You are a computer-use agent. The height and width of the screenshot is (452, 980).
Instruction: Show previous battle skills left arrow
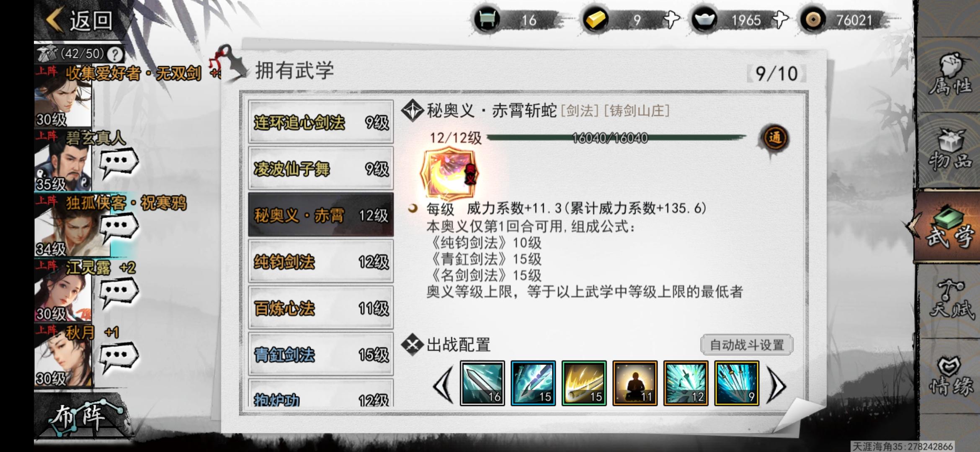tap(443, 384)
